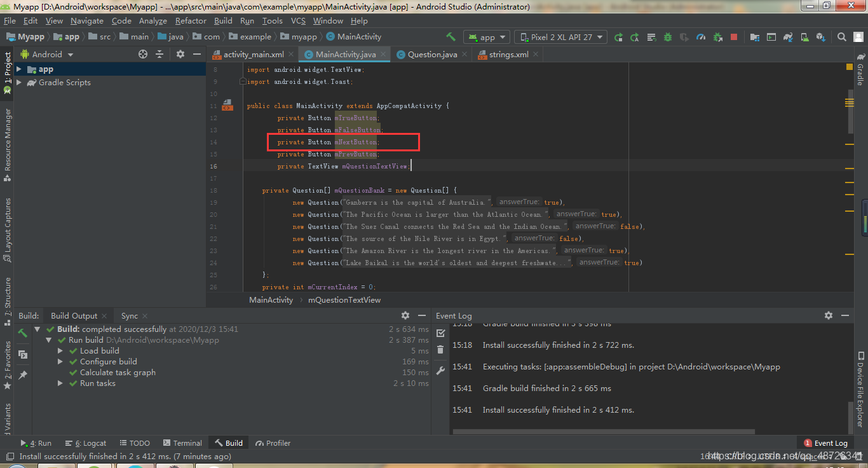Collapse the Run build node

point(48,340)
